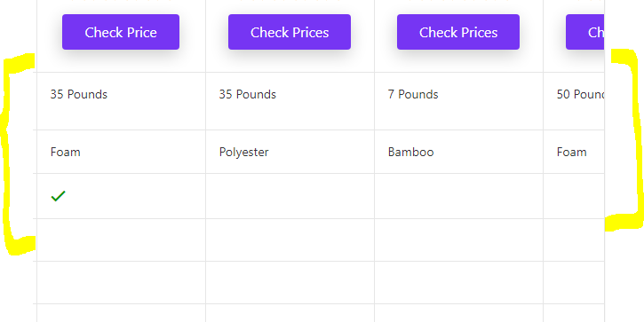Click the partially visible purple button
644x322 pixels.
pyautogui.click(x=584, y=32)
